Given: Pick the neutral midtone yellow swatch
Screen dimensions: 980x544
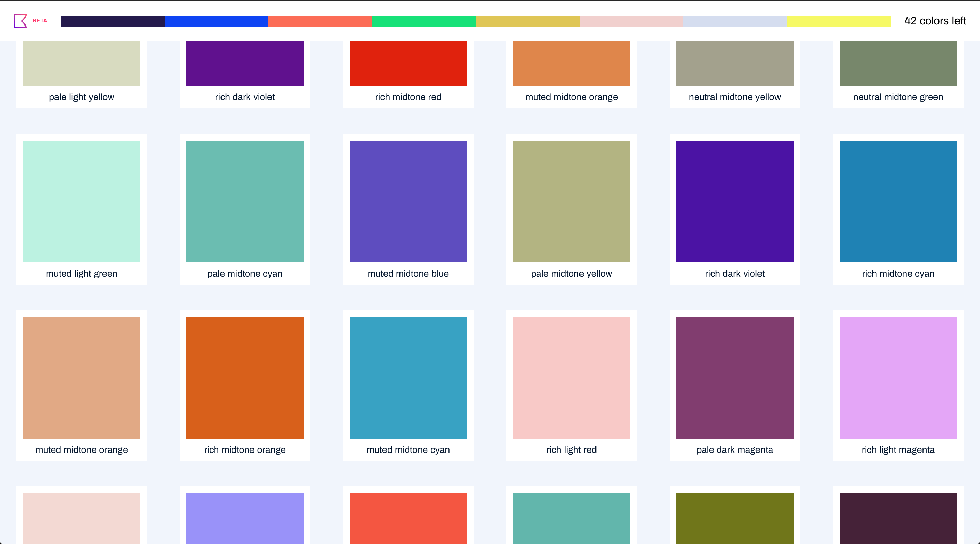Looking at the screenshot, I should (735, 64).
